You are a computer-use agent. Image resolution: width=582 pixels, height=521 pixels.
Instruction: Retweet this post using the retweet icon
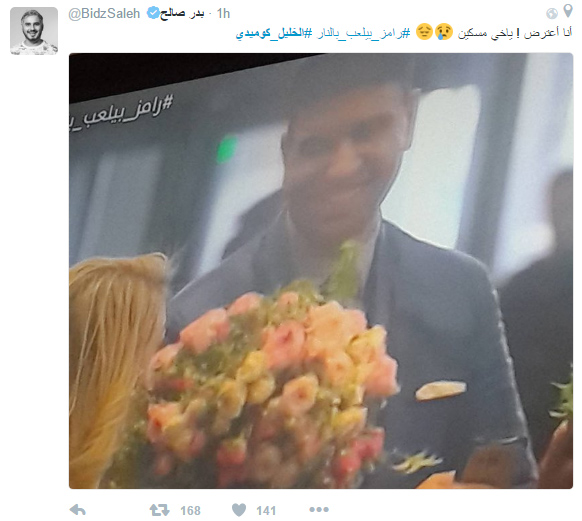tap(159, 510)
